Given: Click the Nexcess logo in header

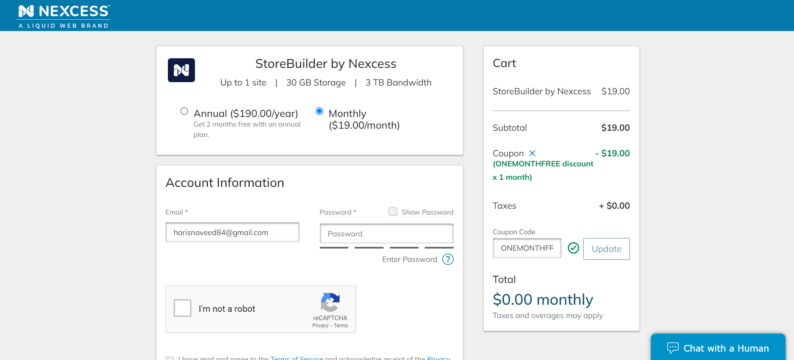Looking at the screenshot, I should tap(63, 16).
